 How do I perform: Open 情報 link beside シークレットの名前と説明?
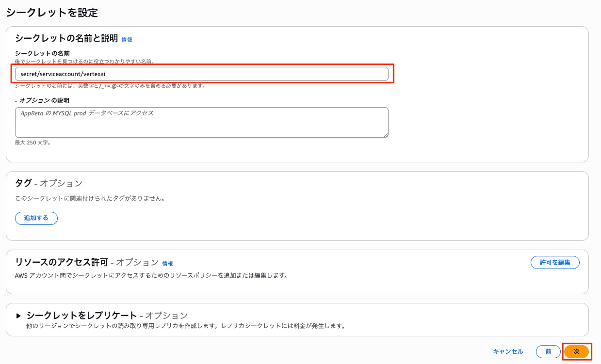coord(127,40)
